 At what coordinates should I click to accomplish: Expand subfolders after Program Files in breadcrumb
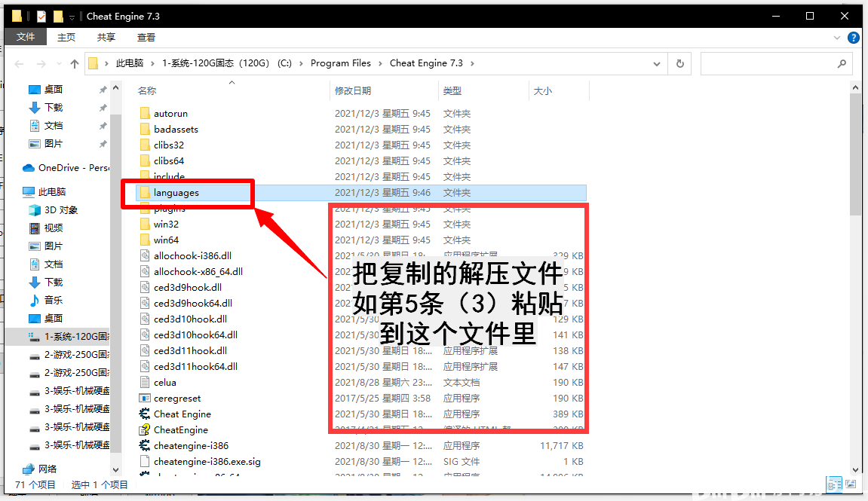click(380, 63)
